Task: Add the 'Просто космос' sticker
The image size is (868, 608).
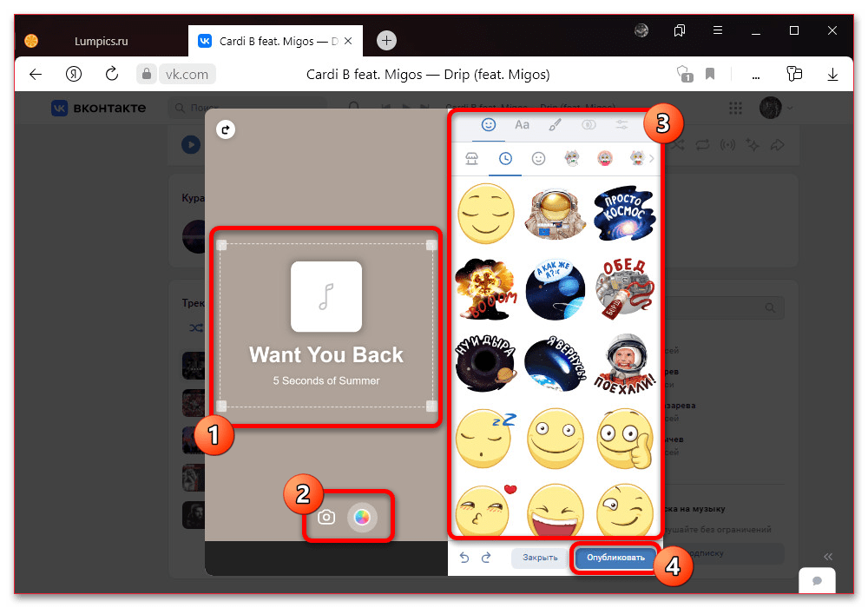Action: tap(624, 214)
